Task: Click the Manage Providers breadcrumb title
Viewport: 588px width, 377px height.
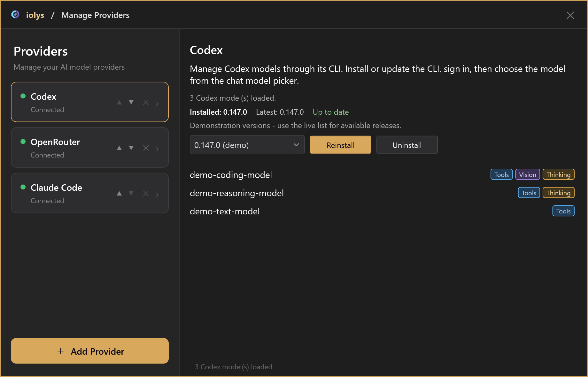Action: point(95,15)
